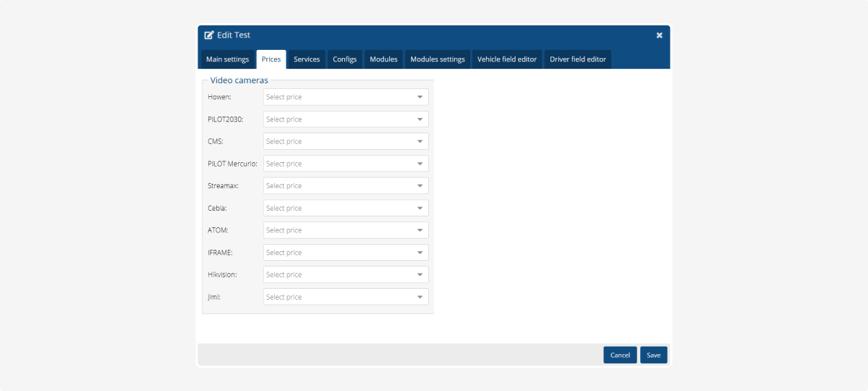Close the Edit Test dialog
This screenshot has height=391, width=868.
coord(659,35)
